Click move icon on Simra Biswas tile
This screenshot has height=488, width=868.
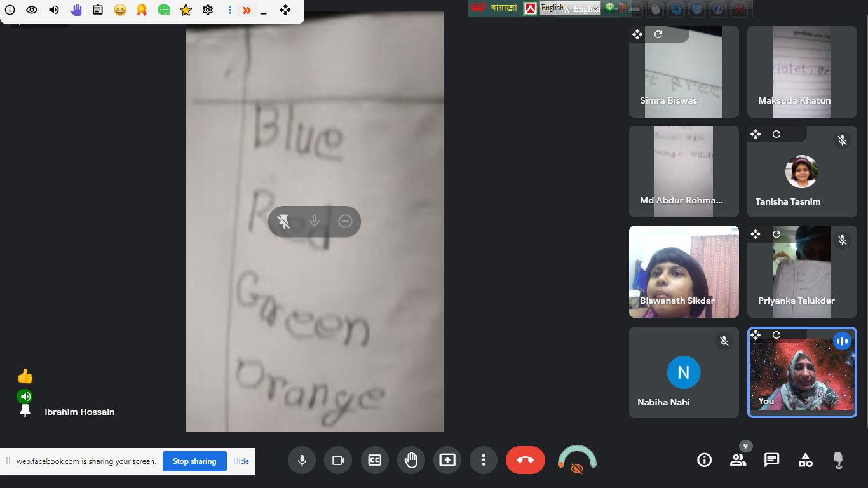coord(637,34)
